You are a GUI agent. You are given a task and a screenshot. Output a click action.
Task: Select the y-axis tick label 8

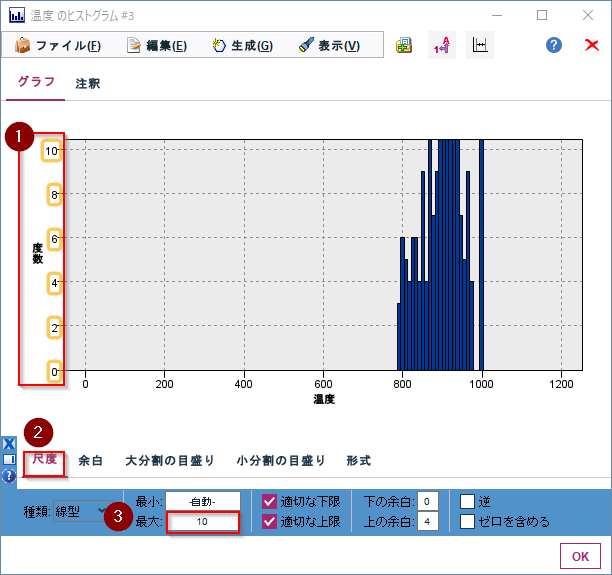point(54,194)
